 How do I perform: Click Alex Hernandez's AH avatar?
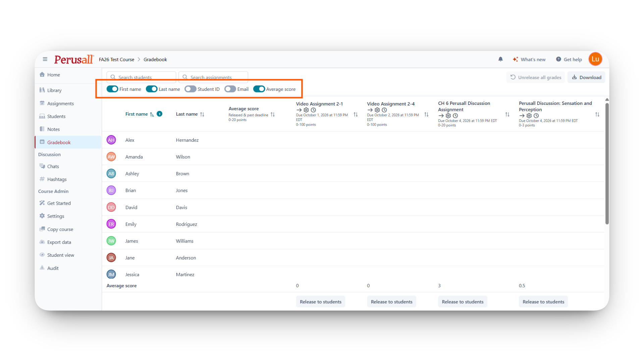pos(111,140)
